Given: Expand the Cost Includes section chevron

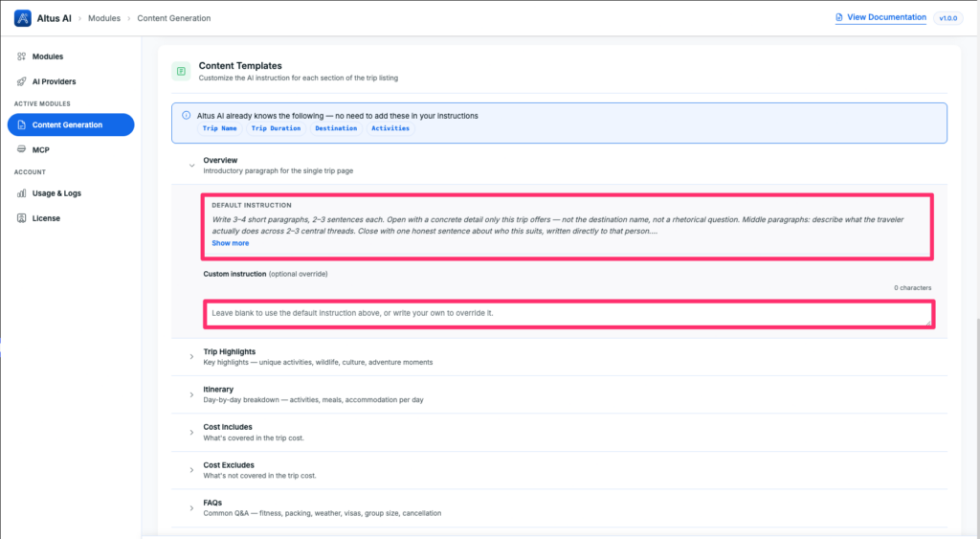Looking at the screenshot, I should point(191,433).
